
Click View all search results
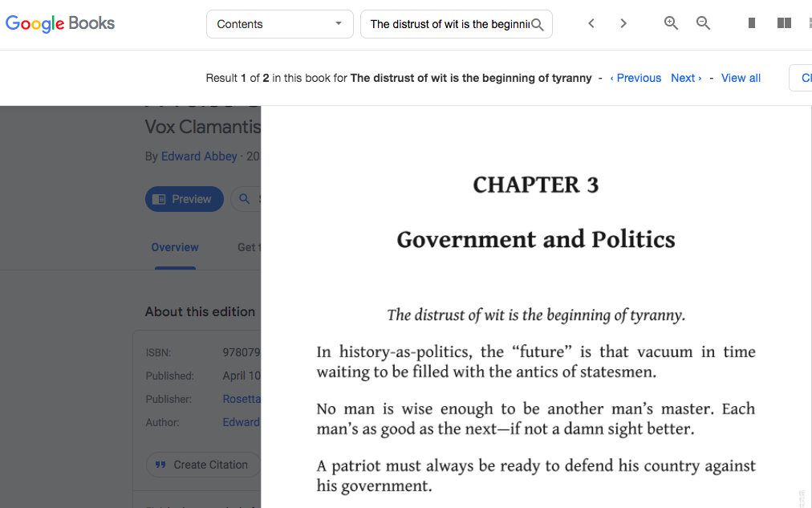(741, 78)
